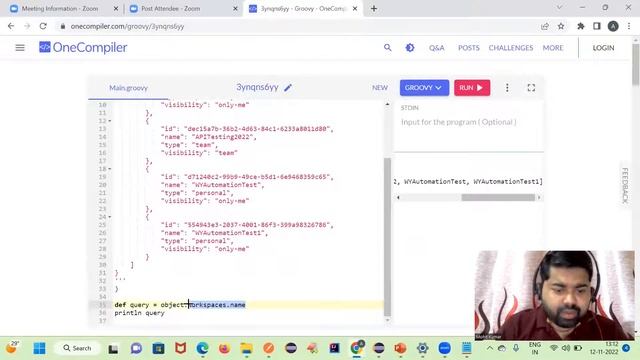Image resolution: width=640 pixels, height=360 pixels.
Task: Go to CHALLENGES page
Action: [511, 48]
